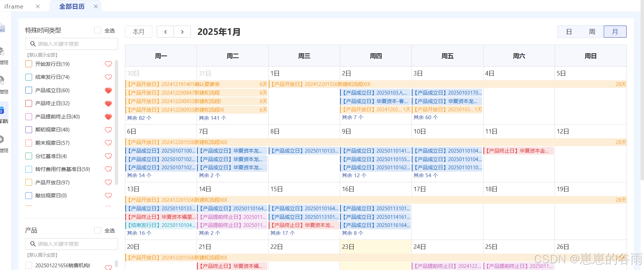Expand 其余 82 个 on 30日
The width and height of the screenshot is (644, 270).
(x=139, y=118)
